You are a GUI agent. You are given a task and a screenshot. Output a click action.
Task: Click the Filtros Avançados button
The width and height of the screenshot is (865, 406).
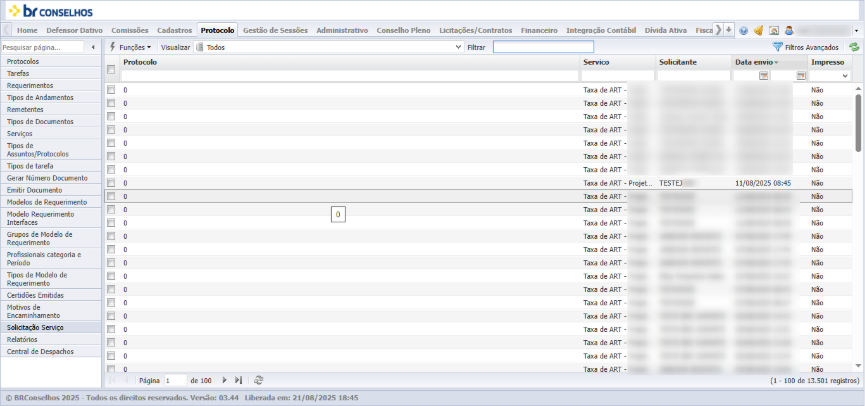pos(806,47)
